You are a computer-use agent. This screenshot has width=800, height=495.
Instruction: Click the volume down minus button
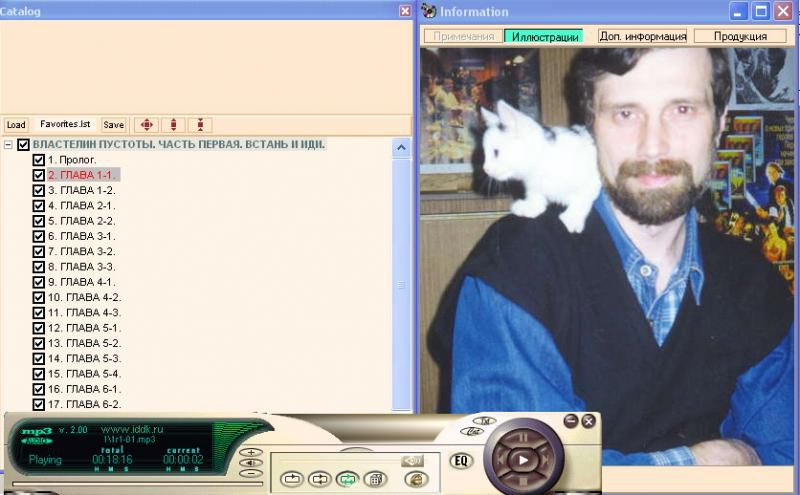252,473
